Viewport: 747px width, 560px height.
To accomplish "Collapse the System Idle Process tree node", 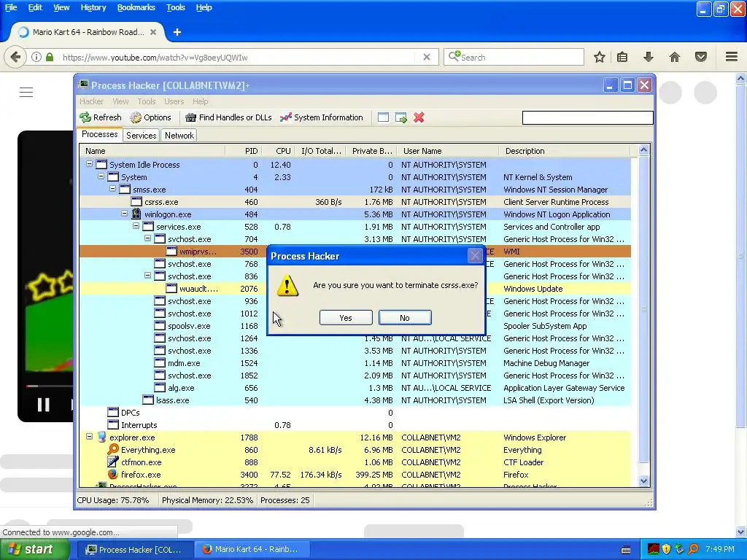I will [x=89, y=164].
